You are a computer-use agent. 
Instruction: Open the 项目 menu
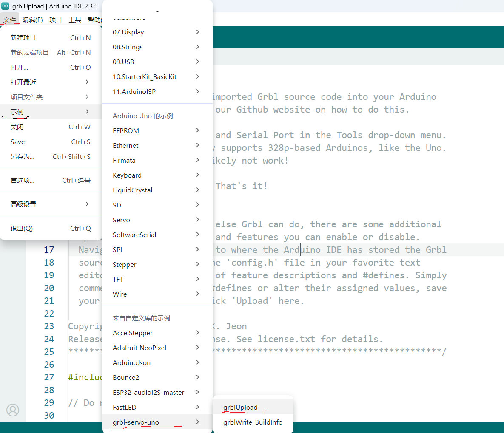pos(56,20)
